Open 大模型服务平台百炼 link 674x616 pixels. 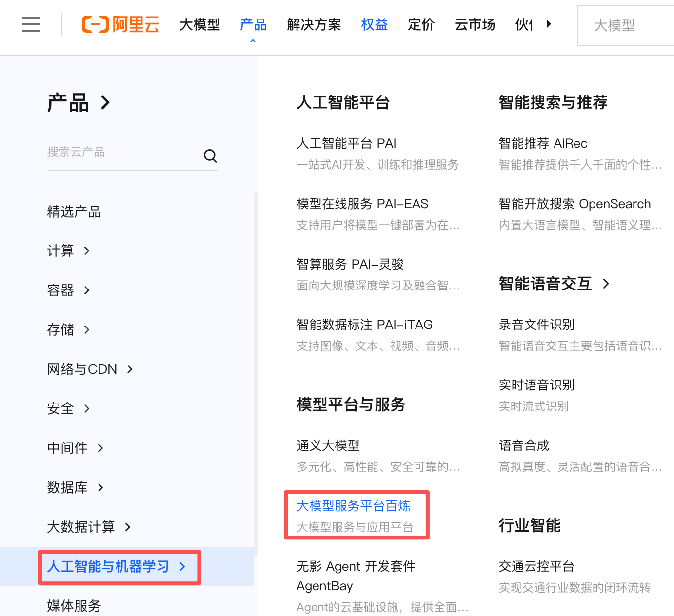coord(354,506)
